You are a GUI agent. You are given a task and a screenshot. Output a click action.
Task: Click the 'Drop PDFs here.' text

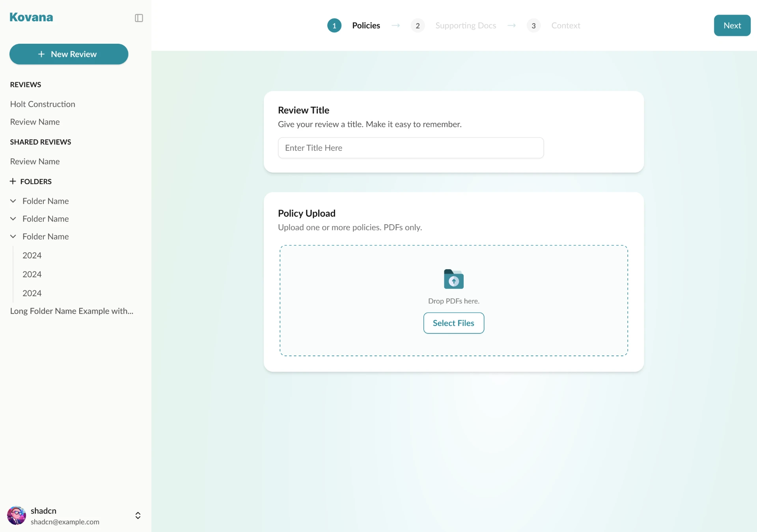point(454,301)
